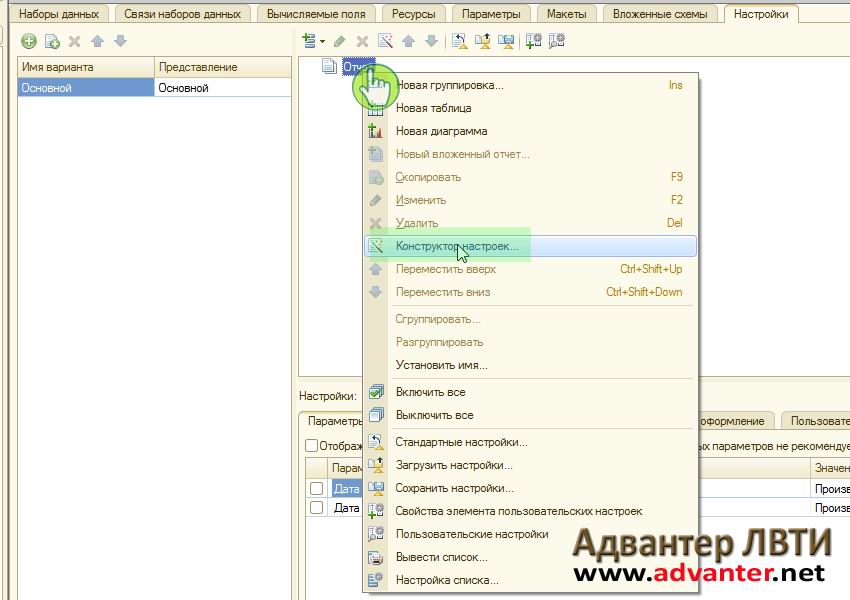850x600 pixels.
Task: Tick the checkbox in the first Дата row
Action: (x=316, y=488)
